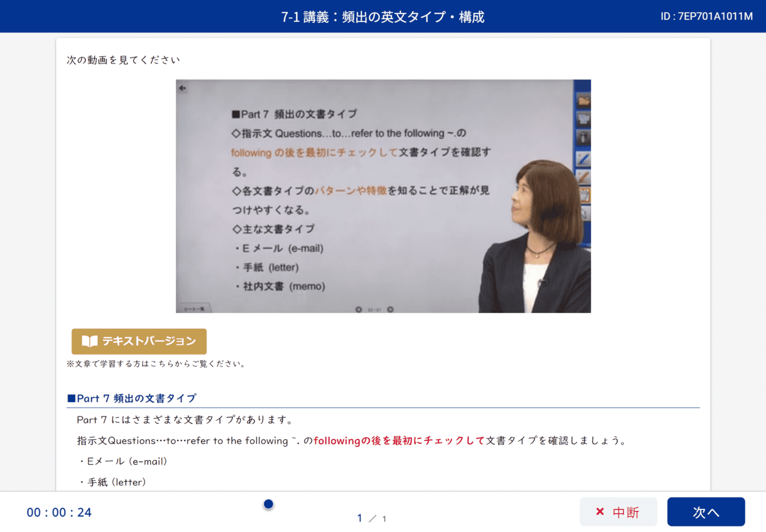Viewport: 766px width, 532px height.
Task: Play the Part 7 lecture video
Action: [383, 196]
